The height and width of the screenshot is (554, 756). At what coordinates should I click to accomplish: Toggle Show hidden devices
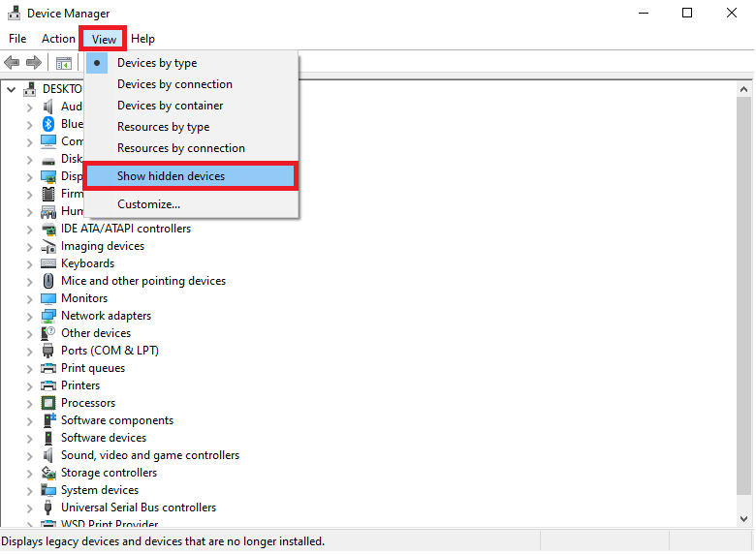(x=191, y=176)
